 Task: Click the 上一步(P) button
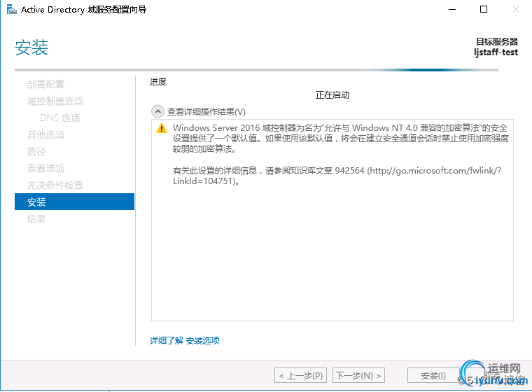pos(300,375)
